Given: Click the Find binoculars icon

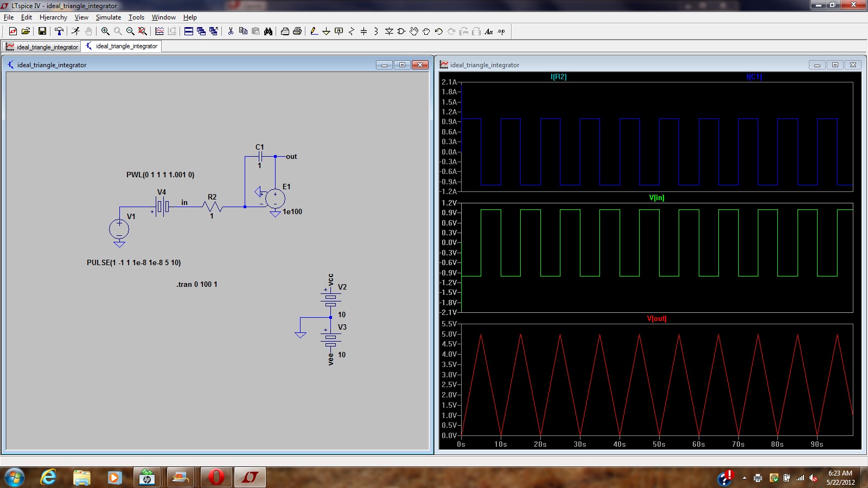Looking at the screenshot, I should point(268,31).
